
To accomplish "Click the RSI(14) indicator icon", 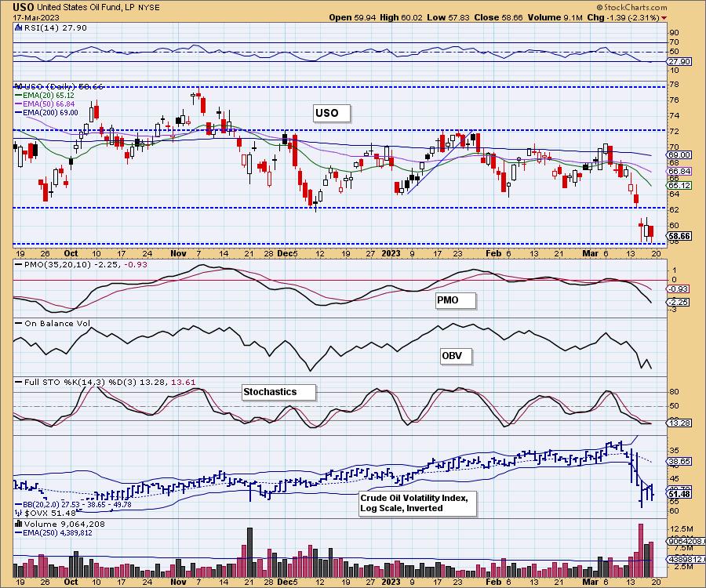I will click(x=18, y=28).
